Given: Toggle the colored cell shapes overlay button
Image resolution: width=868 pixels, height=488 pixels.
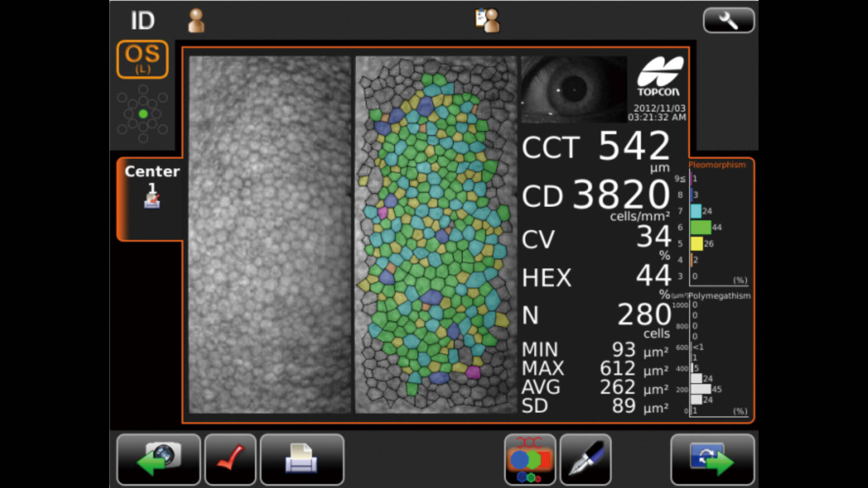Looking at the screenshot, I should (x=530, y=459).
